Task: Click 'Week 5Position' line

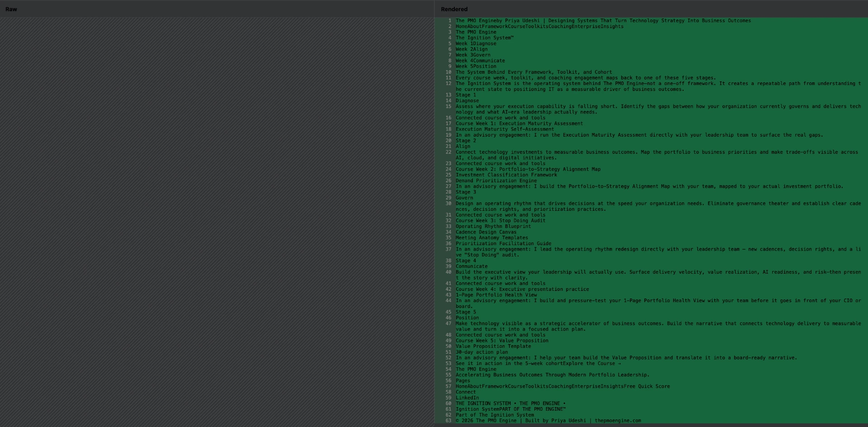Action: pos(476,66)
